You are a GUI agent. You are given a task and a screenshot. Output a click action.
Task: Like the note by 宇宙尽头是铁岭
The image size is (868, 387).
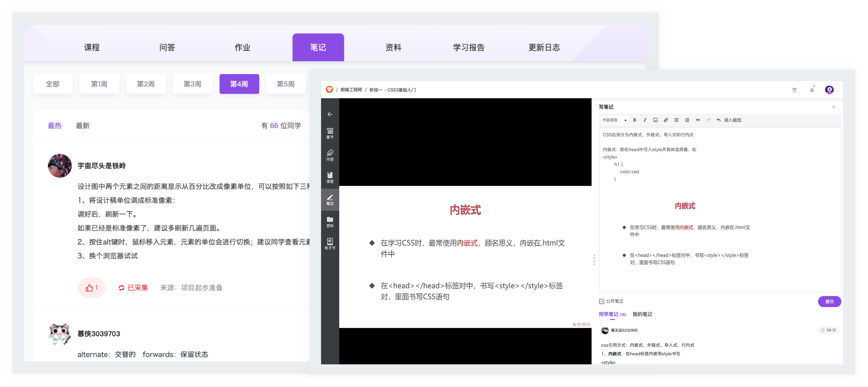coord(91,288)
